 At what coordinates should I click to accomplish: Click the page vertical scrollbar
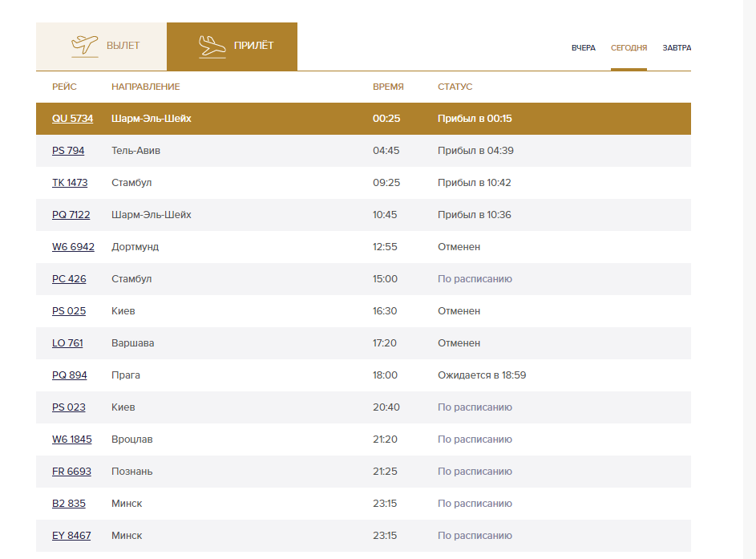(x=750, y=280)
